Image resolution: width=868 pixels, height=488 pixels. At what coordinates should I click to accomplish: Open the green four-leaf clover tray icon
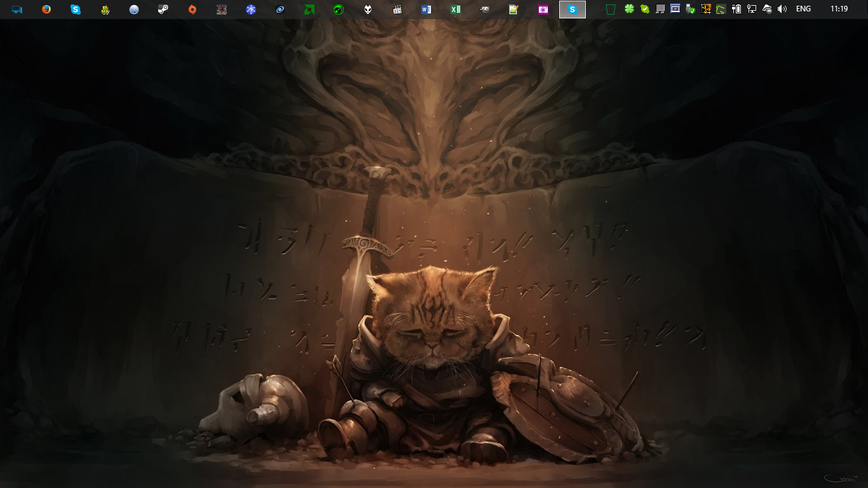[x=630, y=9]
